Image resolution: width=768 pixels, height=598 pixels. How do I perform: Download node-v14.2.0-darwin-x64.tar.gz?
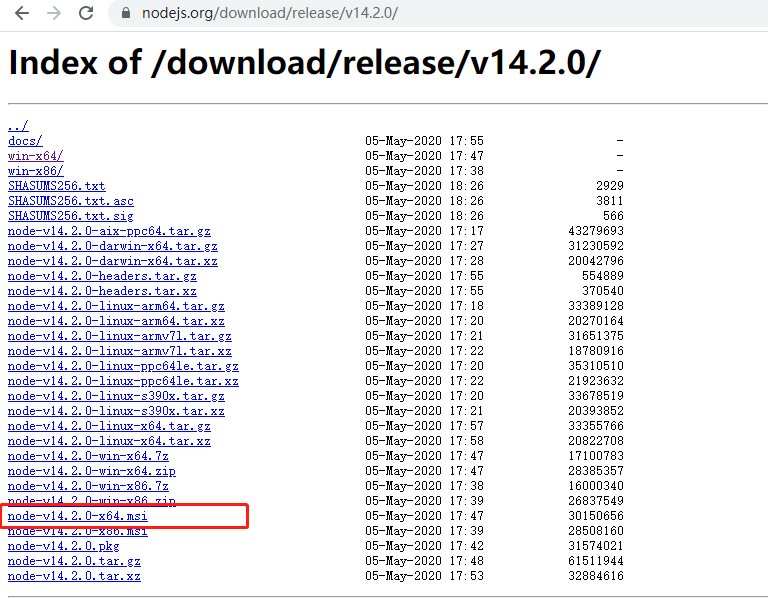113,246
